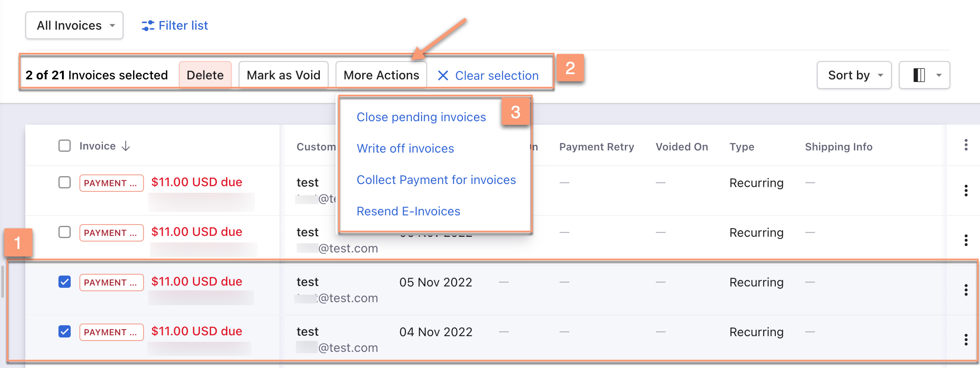Open the column layout dropdown
Screen dimensions: 980x368
click(924, 75)
